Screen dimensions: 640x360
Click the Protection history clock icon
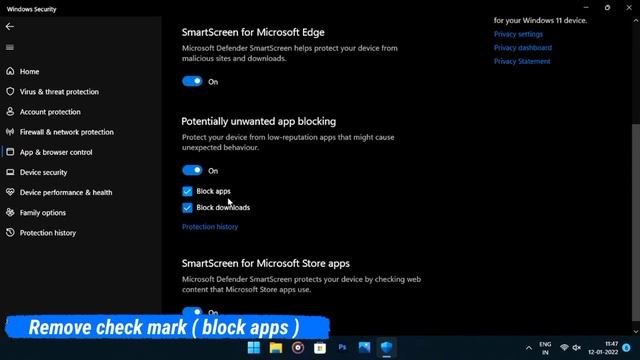[10, 232]
